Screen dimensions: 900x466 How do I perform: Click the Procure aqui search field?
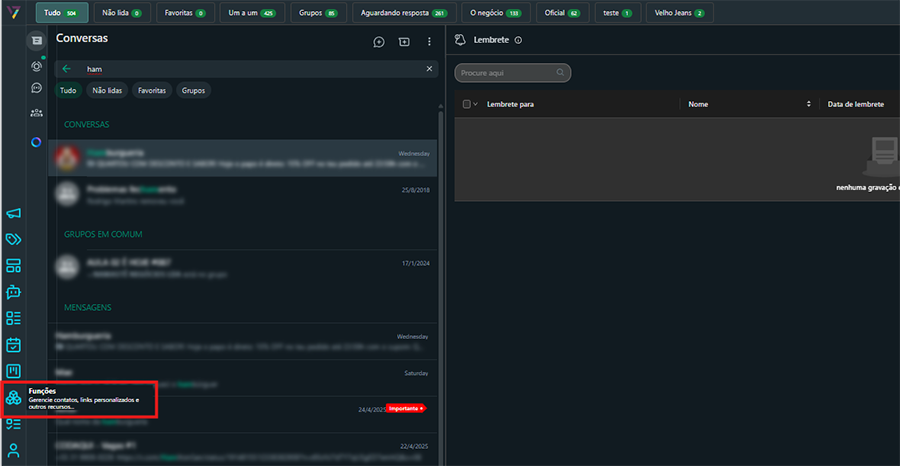click(x=512, y=73)
